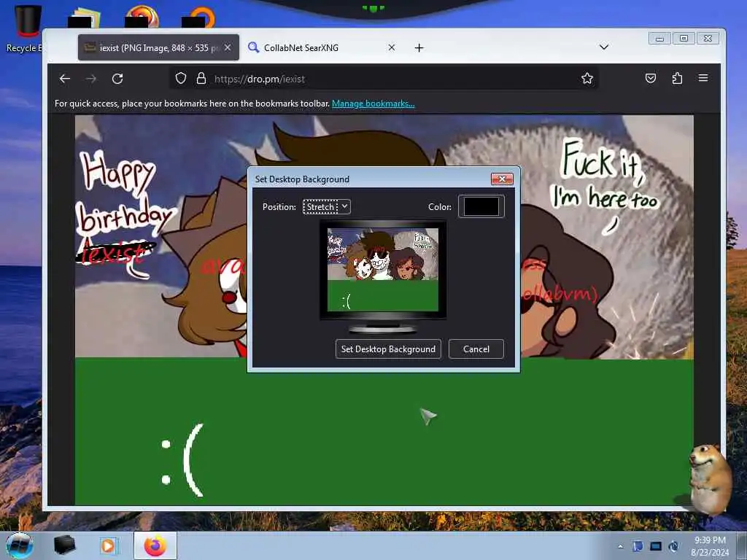Bookmark this page with the star icon
Image resolution: width=747 pixels, height=560 pixels.
pos(587,78)
